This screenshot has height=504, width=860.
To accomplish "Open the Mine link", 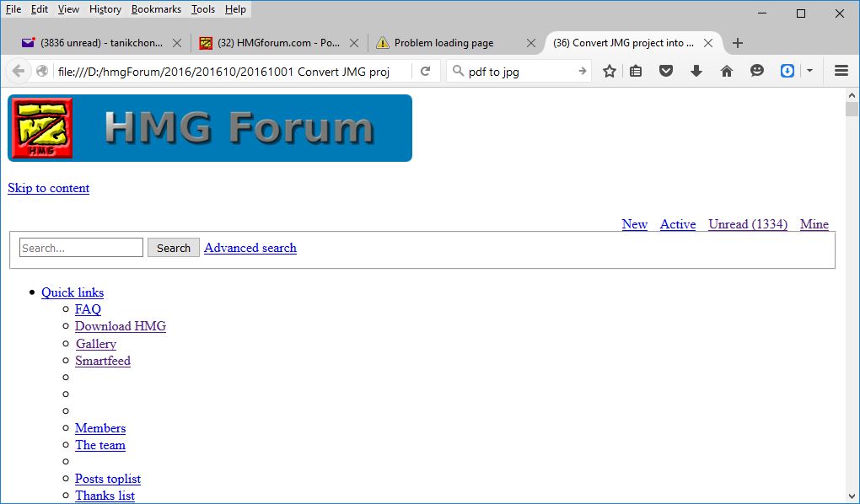I will point(814,224).
